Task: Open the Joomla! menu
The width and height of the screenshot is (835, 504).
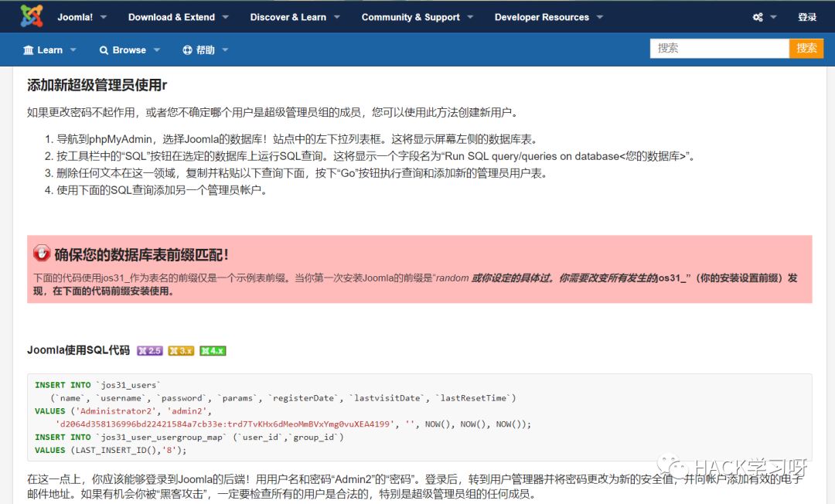Action: click(x=75, y=17)
